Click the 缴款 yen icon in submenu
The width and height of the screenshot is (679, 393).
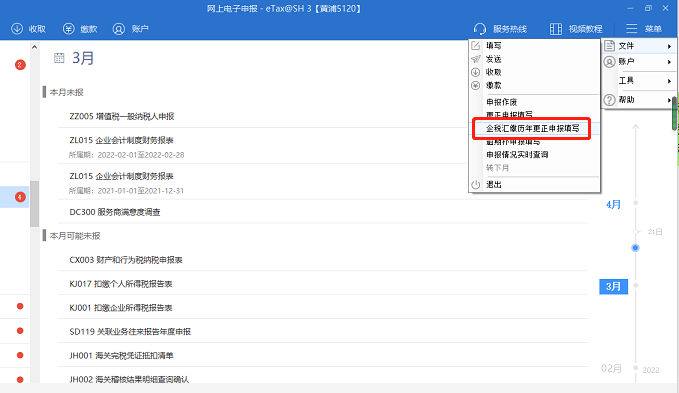click(x=475, y=85)
